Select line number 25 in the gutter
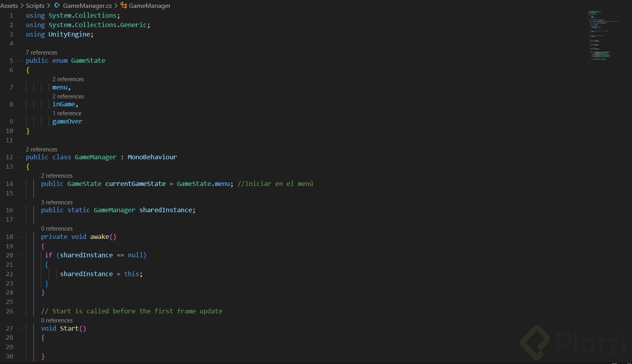This screenshot has width=632, height=364. [x=9, y=302]
